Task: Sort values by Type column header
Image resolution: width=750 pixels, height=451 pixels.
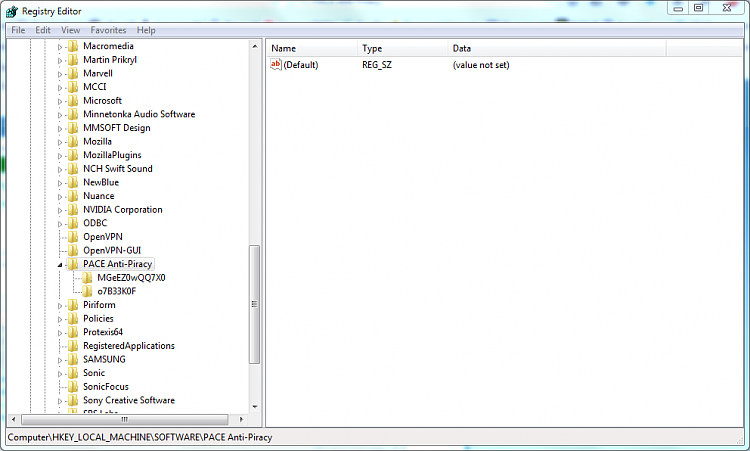Action: (402, 48)
